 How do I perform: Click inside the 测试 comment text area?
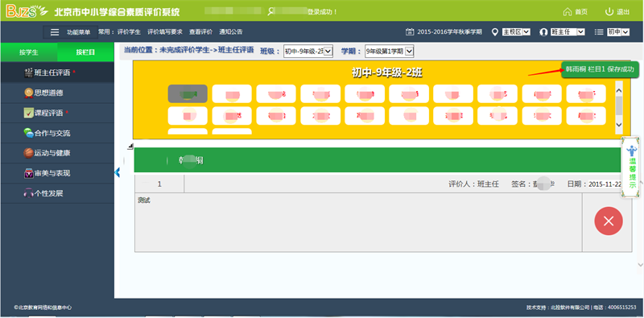pos(358,222)
